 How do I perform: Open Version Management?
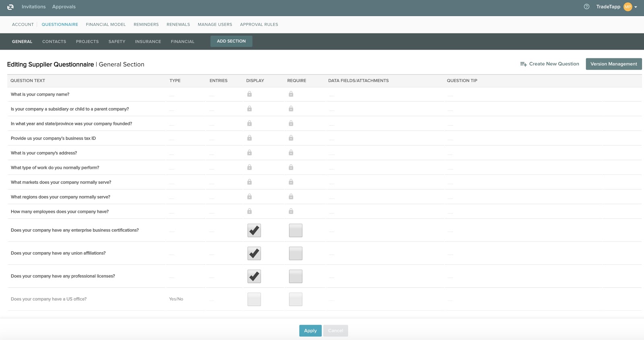[613, 64]
